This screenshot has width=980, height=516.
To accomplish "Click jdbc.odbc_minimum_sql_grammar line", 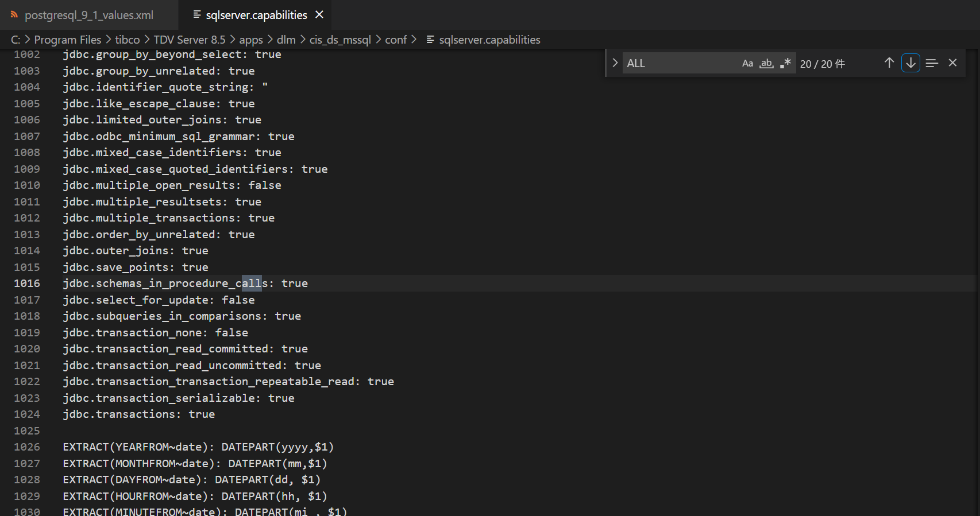I will pos(179,137).
